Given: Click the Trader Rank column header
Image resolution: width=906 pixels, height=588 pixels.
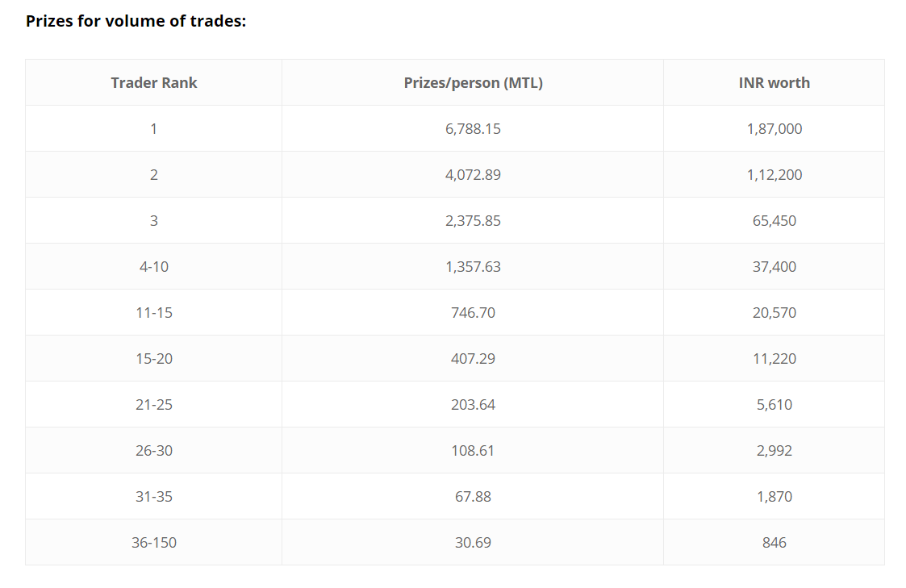Looking at the screenshot, I should pos(153,82).
